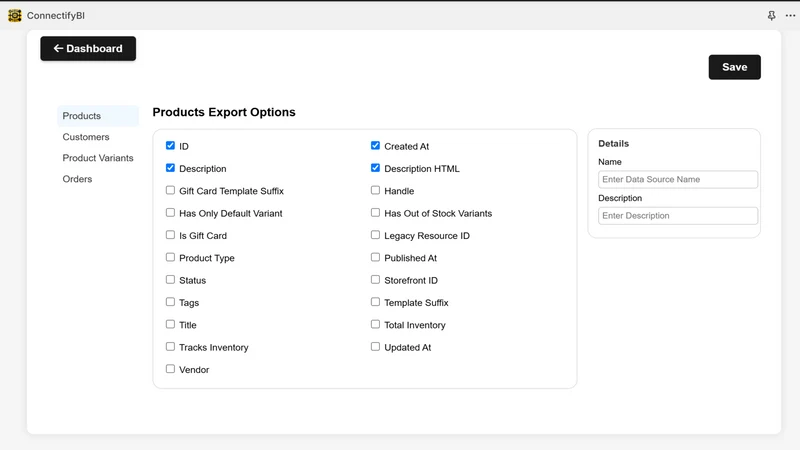Tick the Storefront ID checkbox
Image resolution: width=800 pixels, height=450 pixels.
(376, 280)
